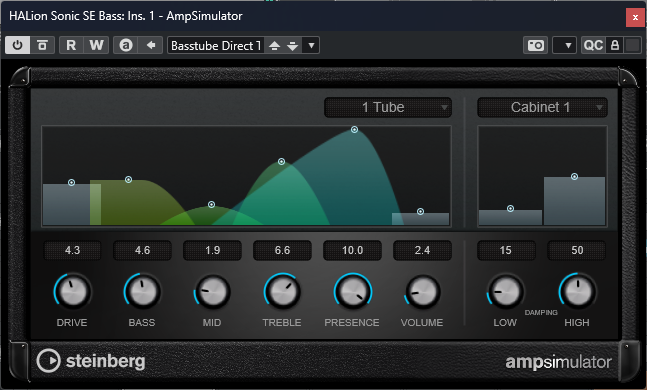
Task: Click the PRESENCE knob
Action: (352, 291)
